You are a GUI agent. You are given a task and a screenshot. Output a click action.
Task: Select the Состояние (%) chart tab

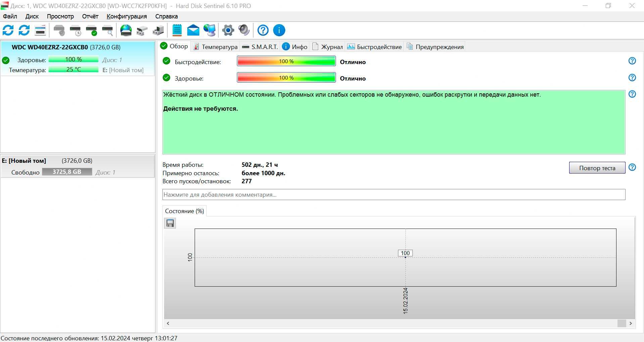[x=185, y=211]
